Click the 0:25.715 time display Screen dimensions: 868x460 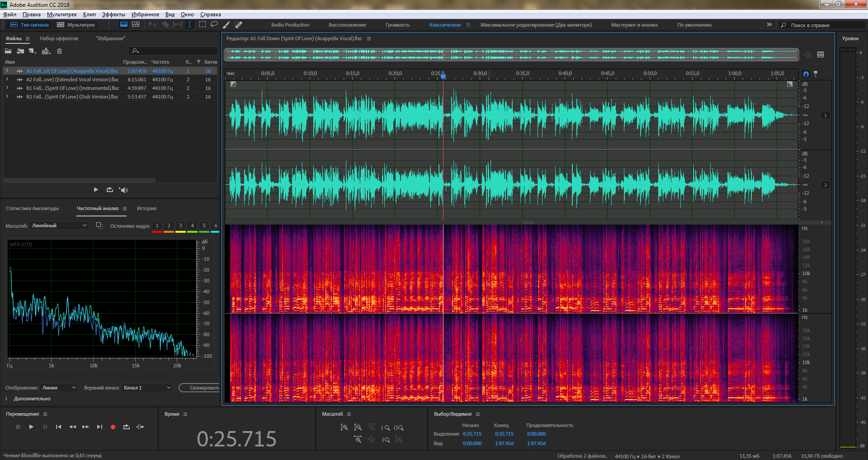point(236,439)
